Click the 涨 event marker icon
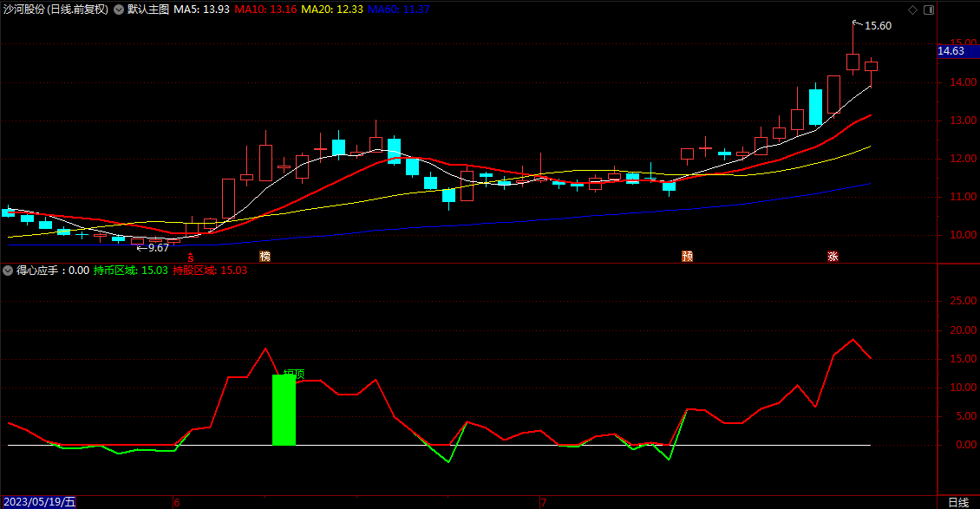 pyautogui.click(x=833, y=256)
